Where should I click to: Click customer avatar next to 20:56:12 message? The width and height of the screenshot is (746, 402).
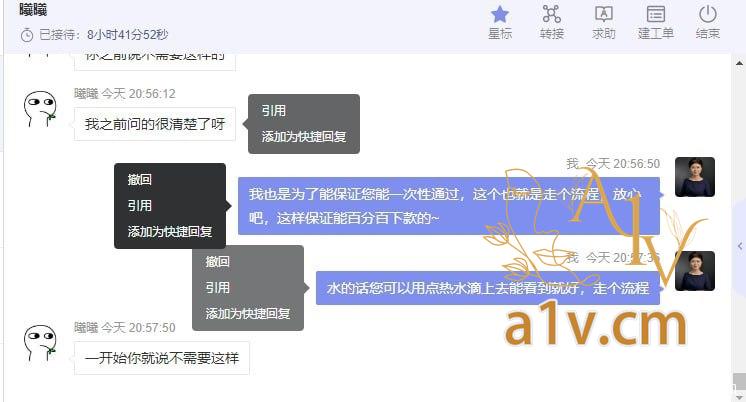[x=40, y=109]
